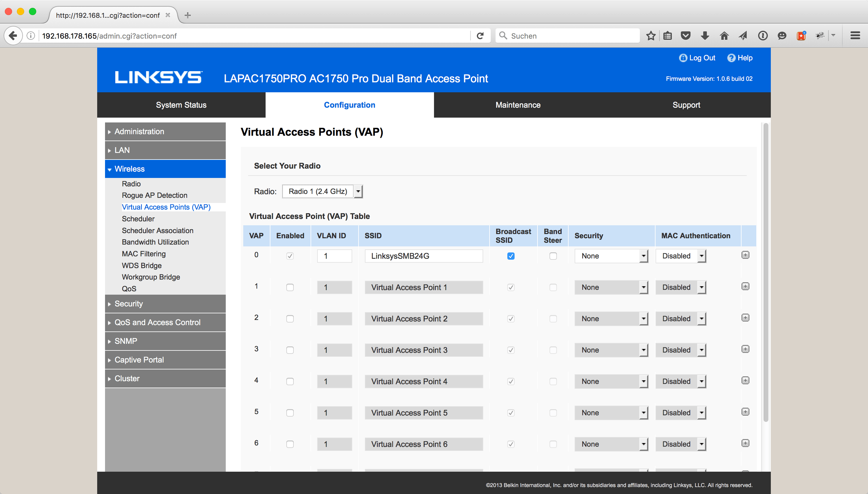The image size is (868, 494).
Task: Expand details for VAP 3 row
Action: 745,349
